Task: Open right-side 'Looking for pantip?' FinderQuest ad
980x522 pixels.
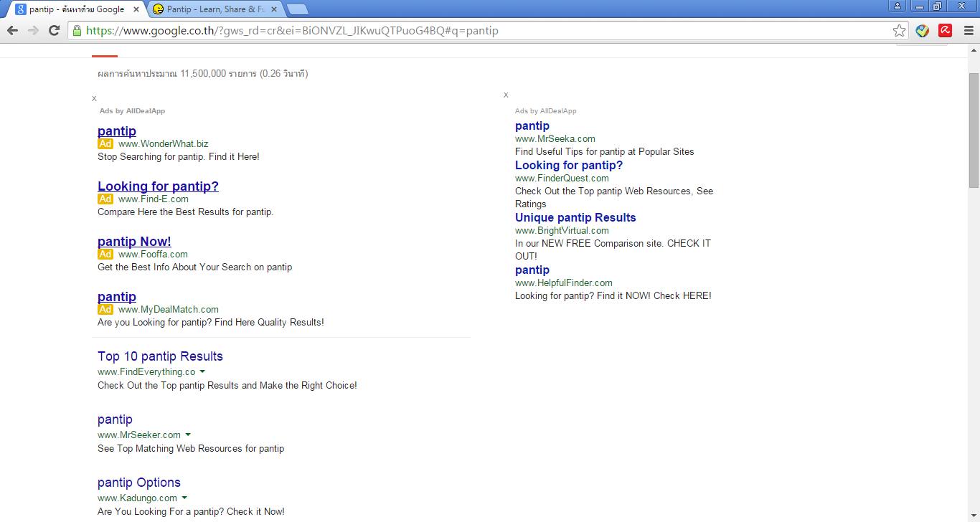Action: [x=569, y=166]
